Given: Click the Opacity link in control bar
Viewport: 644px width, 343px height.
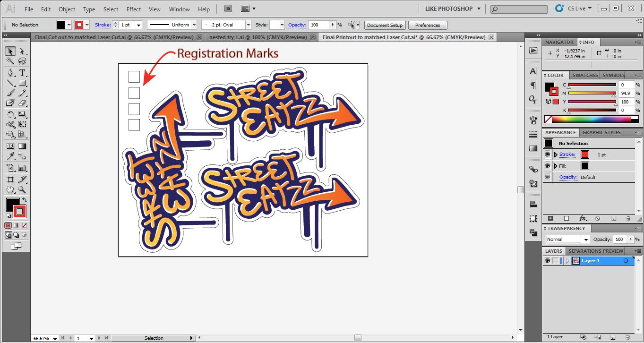Looking at the screenshot, I should [x=297, y=25].
